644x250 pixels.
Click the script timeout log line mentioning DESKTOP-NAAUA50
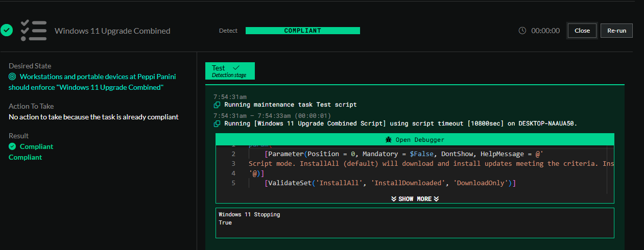(401, 123)
